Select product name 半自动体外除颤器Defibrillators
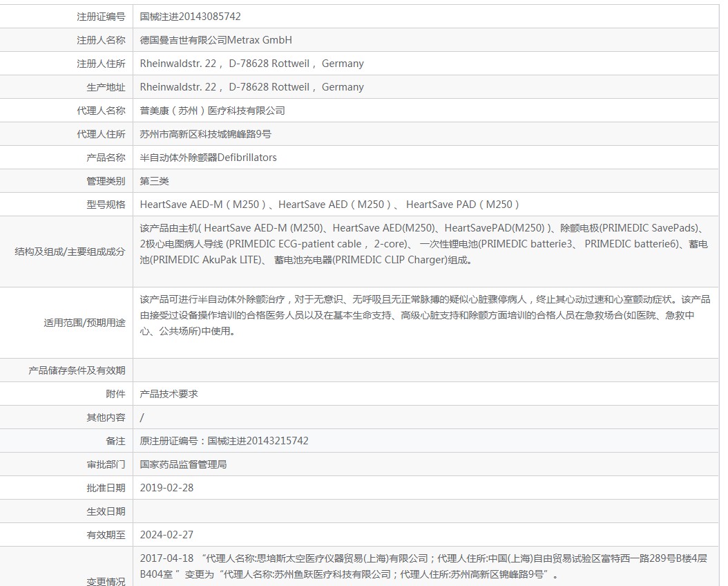This screenshot has height=586, width=728. click(x=208, y=158)
